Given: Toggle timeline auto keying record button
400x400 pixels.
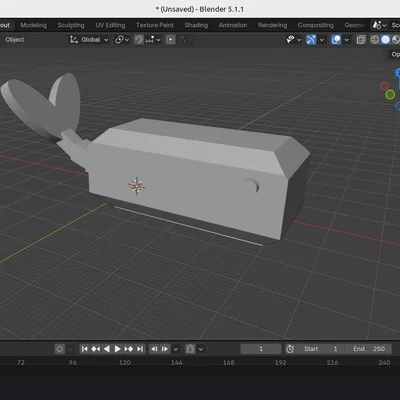Looking at the screenshot, I should point(60,349).
